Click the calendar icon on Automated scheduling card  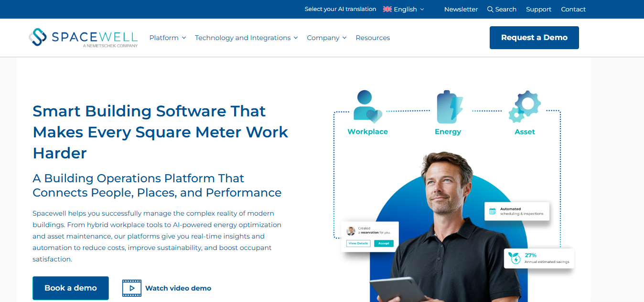click(x=493, y=211)
